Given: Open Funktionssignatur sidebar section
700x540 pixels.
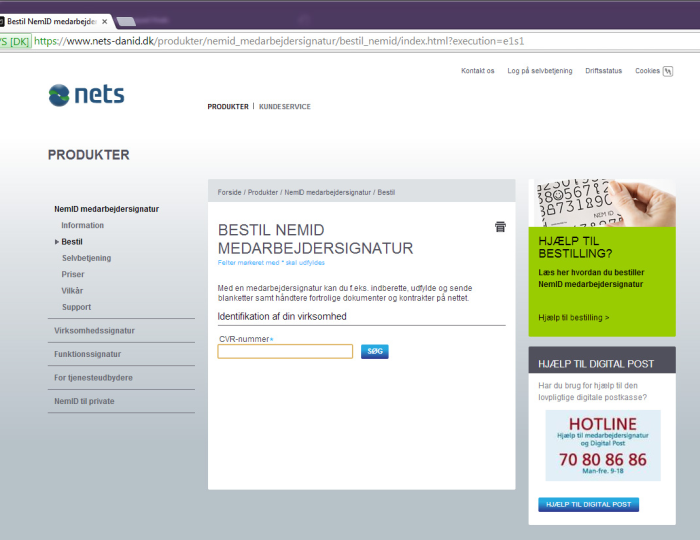Looking at the screenshot, I should click(88, 354).
